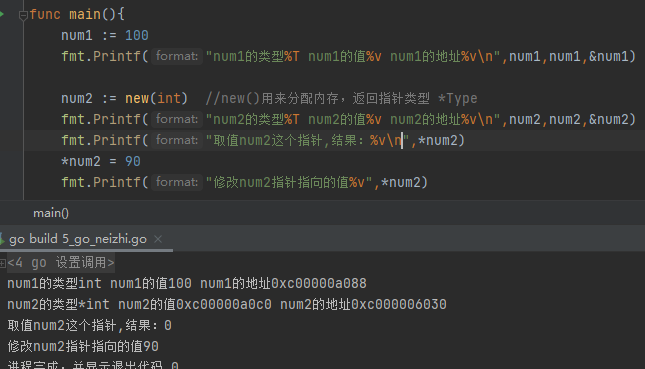645x369 pixels.
Task: Place cursor on the *num2 = 90 line
Action: [101, 161]
